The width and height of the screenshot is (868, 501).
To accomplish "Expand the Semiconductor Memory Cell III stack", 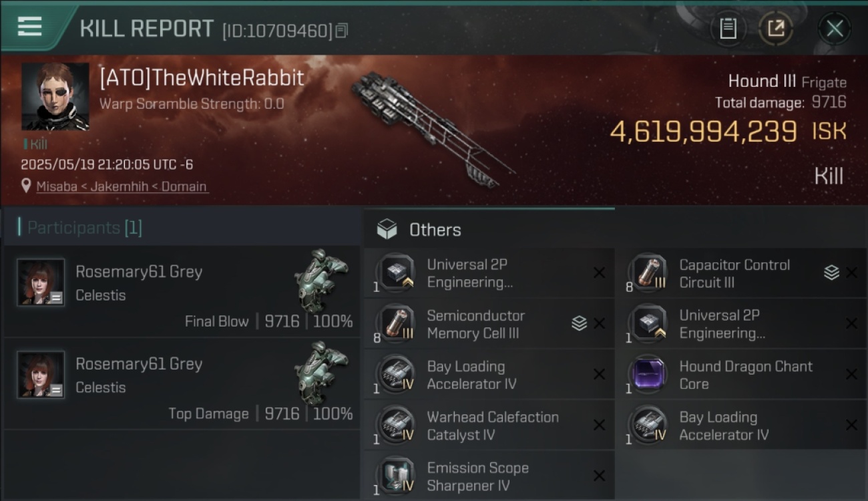I will pos(579,323).
